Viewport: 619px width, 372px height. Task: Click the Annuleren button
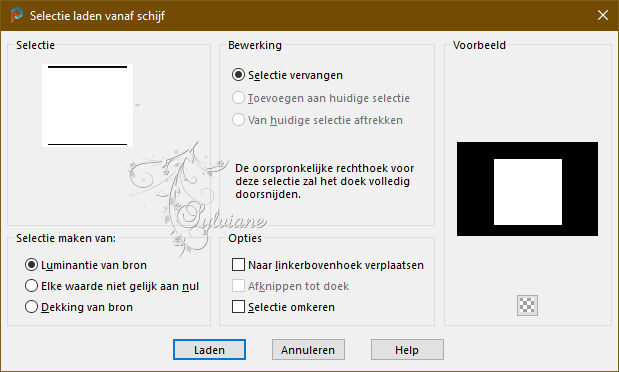point(308,349)
